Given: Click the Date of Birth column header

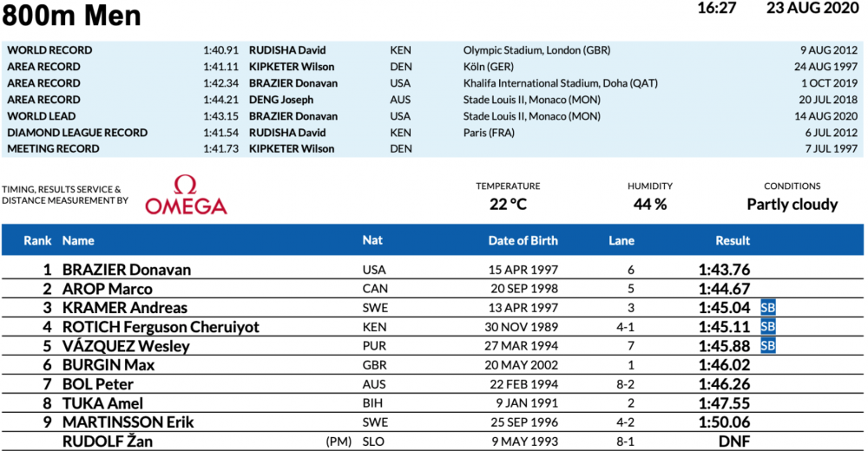Looking at the screenshot, I should [523, 240].
